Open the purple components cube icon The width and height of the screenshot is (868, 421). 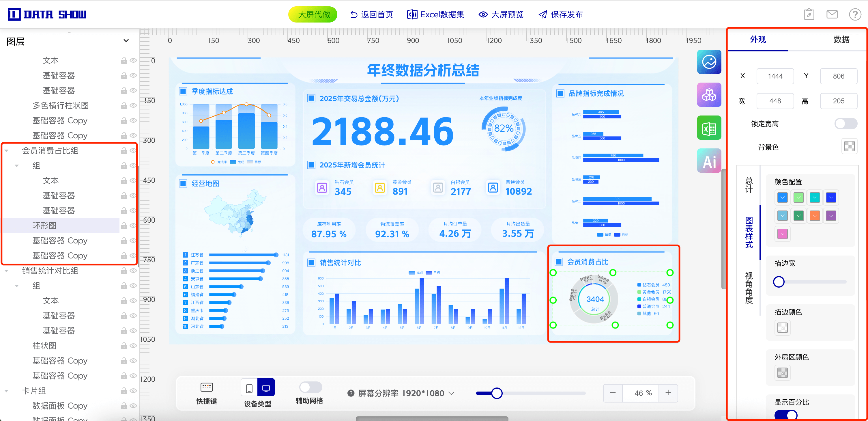coord(709,95)
